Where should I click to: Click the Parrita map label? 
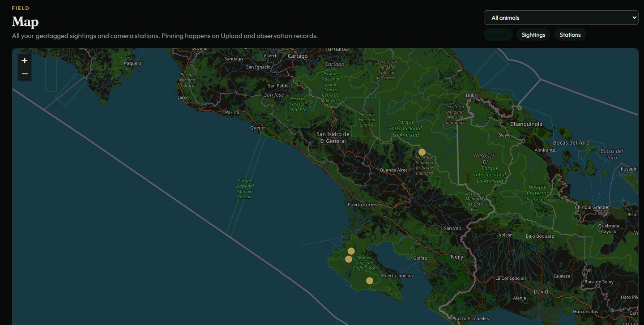click(x=232, y=112)
